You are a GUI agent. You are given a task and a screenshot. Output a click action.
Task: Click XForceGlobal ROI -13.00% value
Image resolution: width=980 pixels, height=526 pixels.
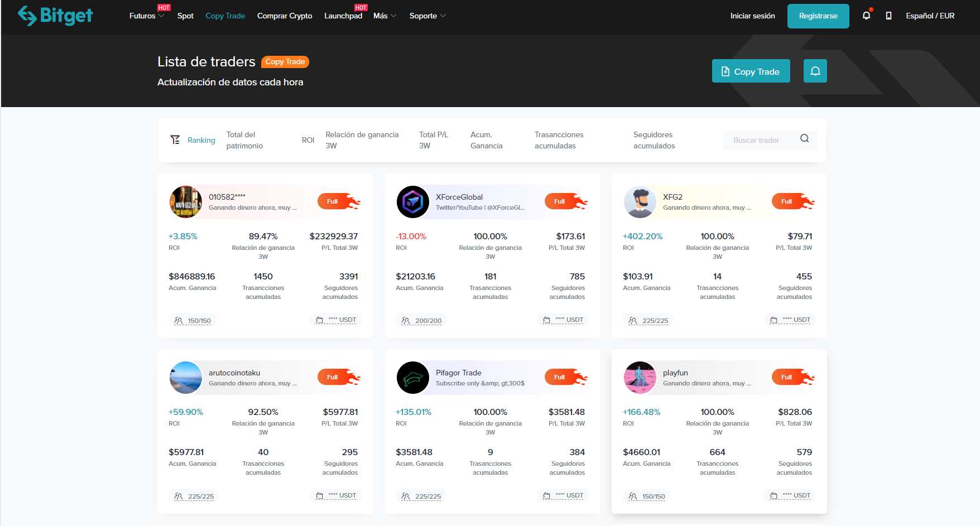tap(411, 236)
